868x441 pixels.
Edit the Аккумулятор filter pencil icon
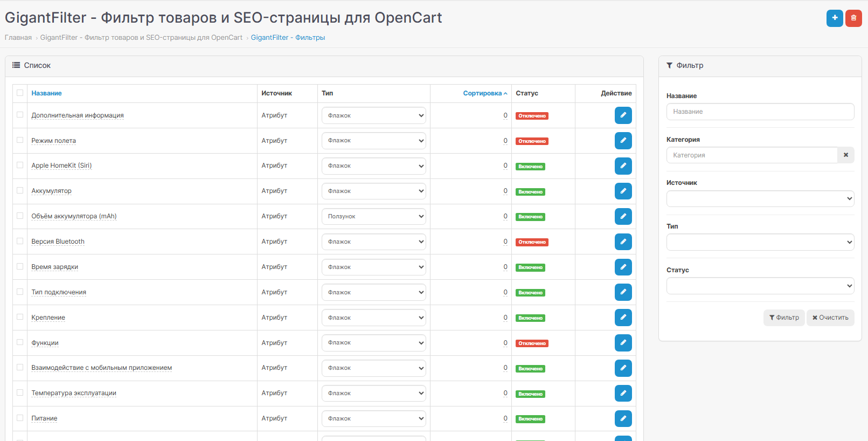pos(623,191)
